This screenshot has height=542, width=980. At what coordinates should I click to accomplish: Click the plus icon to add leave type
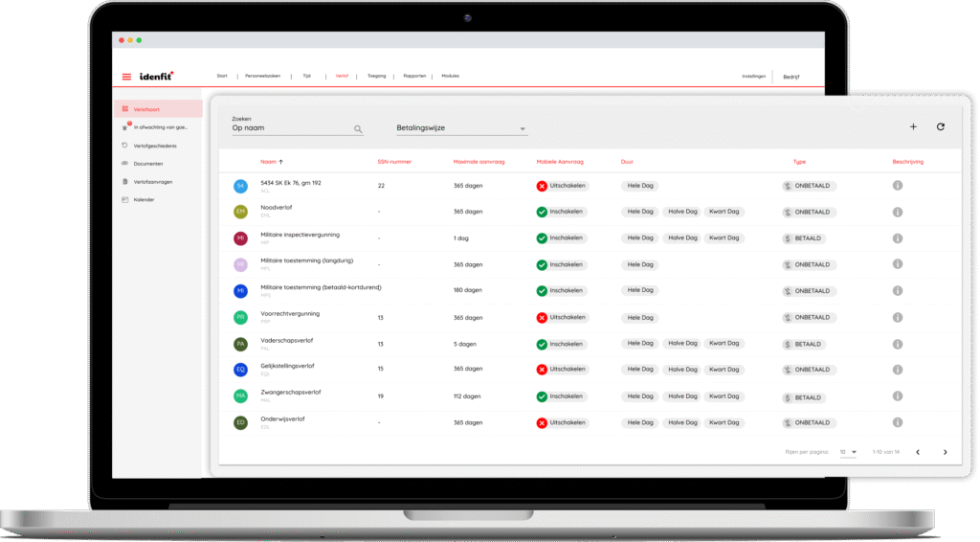913,126
